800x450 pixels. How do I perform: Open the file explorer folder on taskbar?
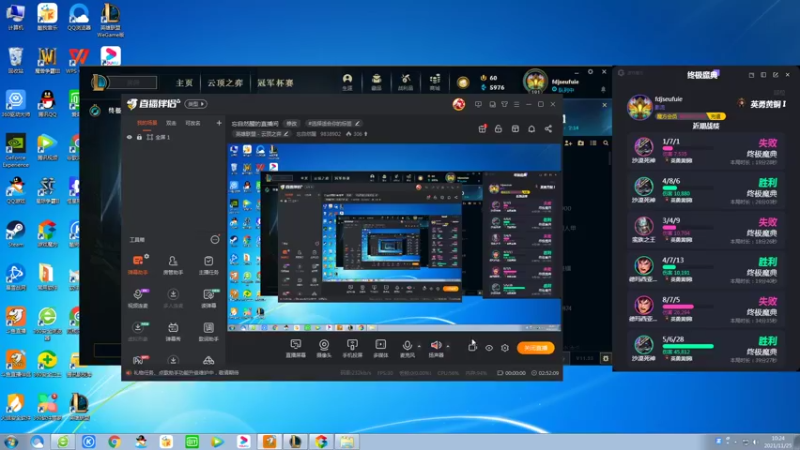[x=347, y=441]
